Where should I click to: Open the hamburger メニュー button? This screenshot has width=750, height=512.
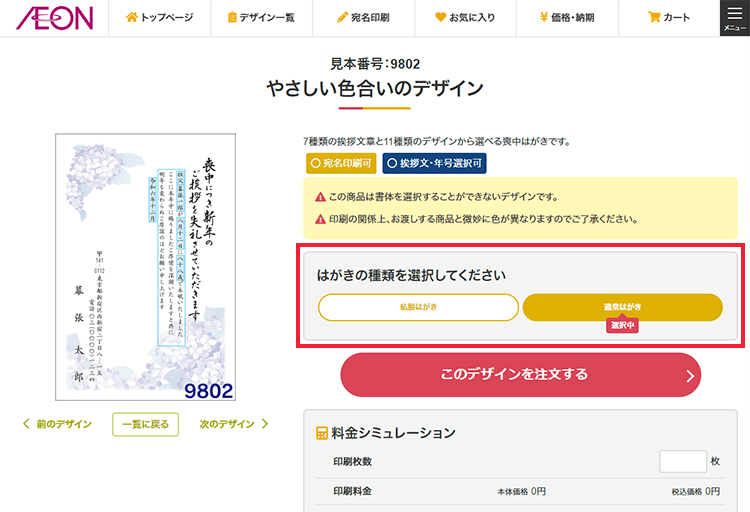tap(735, 18)
